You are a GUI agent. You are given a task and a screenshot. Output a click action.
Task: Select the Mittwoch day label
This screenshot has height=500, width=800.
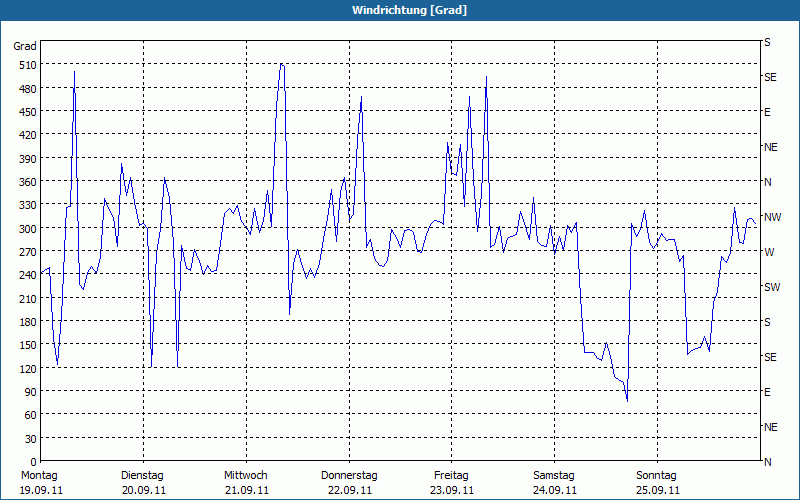tap(245, 476)
